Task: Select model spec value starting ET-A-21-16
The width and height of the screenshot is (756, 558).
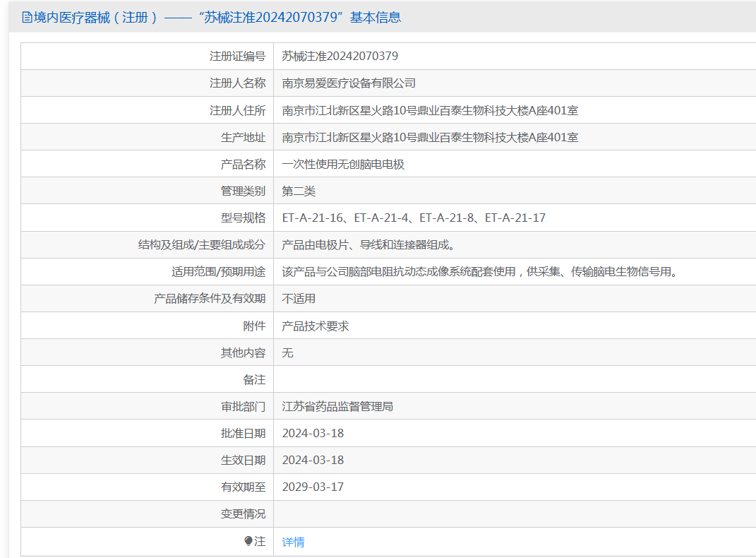Action: [414, 218]
